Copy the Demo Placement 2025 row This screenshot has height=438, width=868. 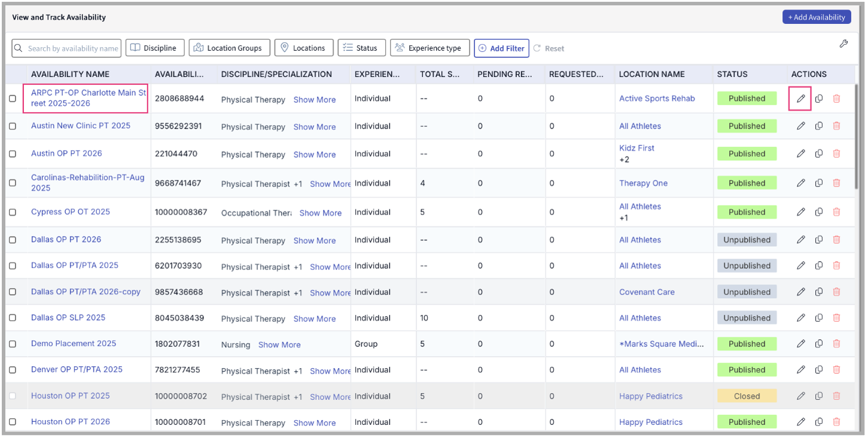pos(818,343)
